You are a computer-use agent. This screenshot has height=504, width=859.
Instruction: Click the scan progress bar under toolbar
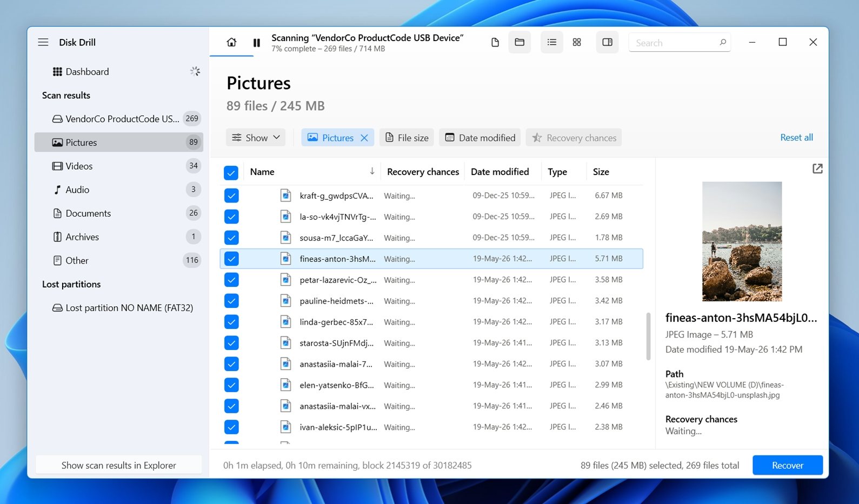231,56
